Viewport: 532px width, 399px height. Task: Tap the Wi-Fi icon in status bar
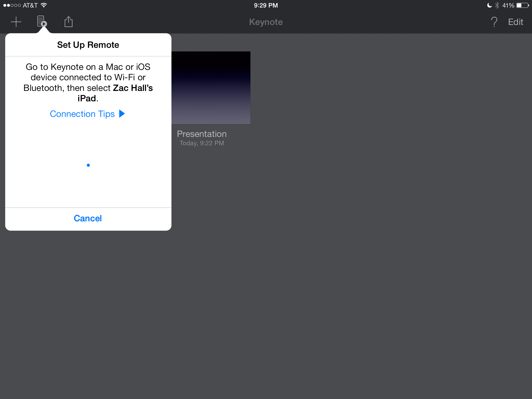tap(44, 5)
